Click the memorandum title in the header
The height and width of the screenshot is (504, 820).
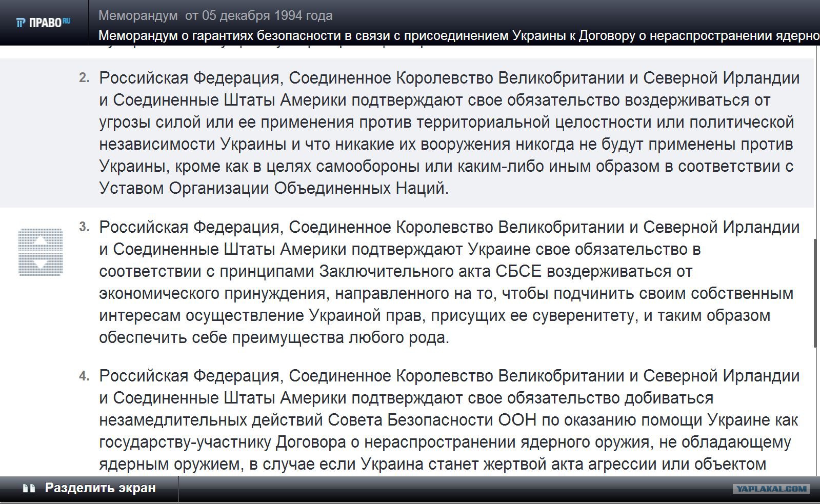coord(459,36)
